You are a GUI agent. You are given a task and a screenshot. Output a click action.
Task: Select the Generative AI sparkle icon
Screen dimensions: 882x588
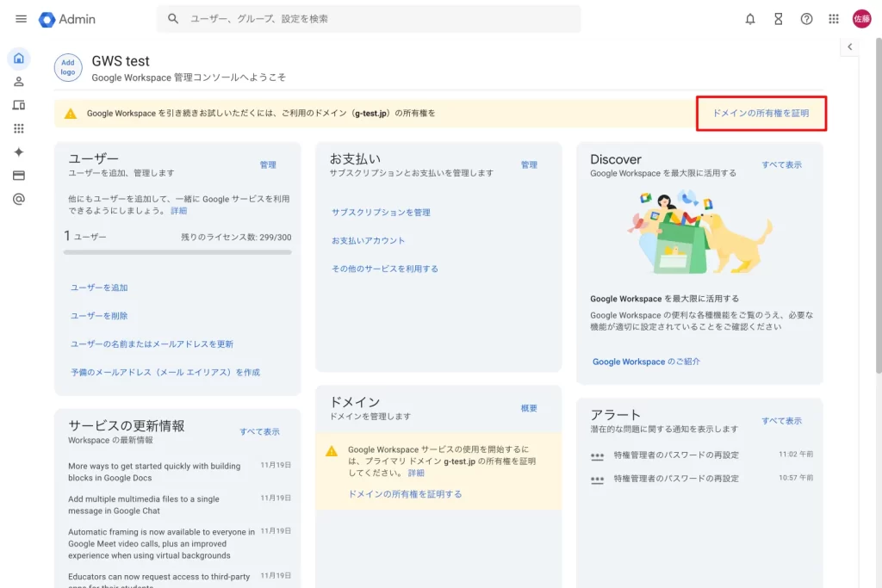pyautogui.click(x=17, y=152)
